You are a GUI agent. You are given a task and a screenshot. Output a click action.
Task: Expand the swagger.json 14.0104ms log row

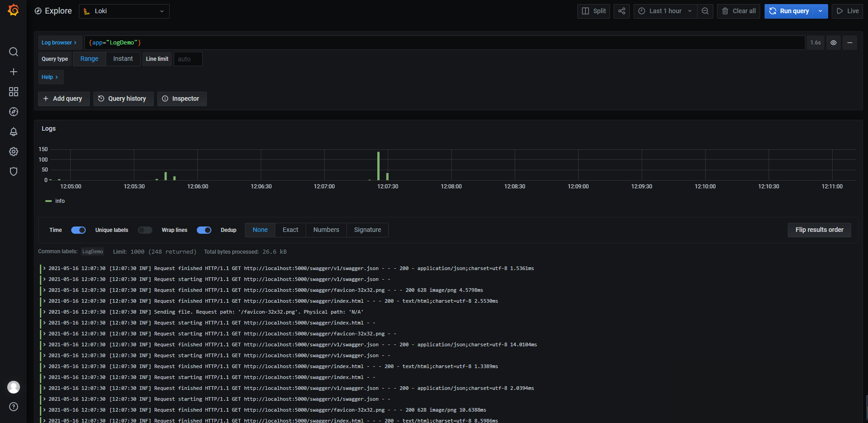(x=44, y=344)
